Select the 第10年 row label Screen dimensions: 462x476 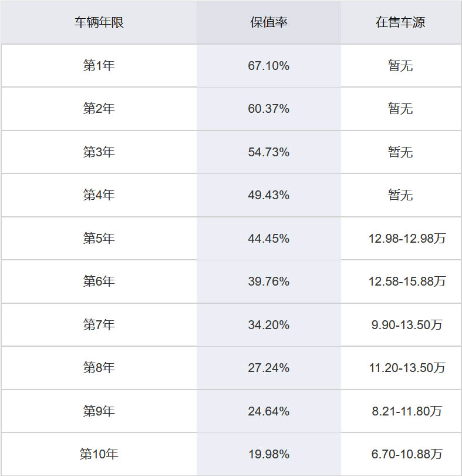[99, 454]
